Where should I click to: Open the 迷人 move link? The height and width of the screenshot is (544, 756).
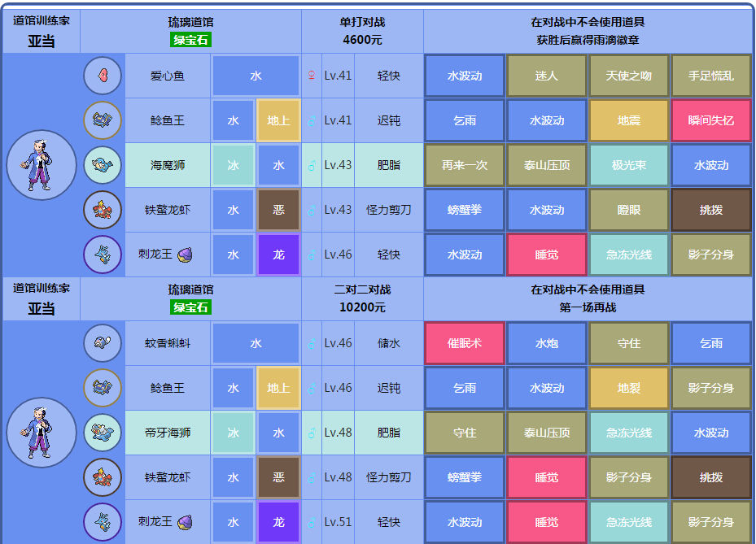[547, 76]
